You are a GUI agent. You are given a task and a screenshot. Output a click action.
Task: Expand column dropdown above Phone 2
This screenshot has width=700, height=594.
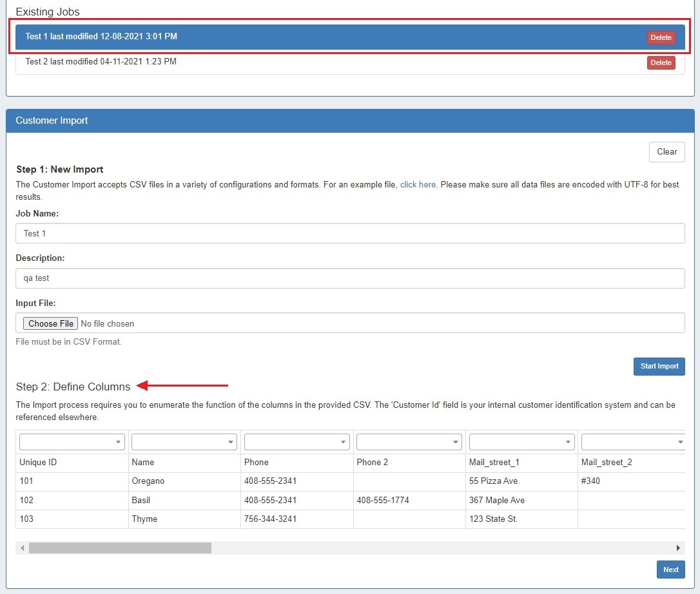coord(409,442)
